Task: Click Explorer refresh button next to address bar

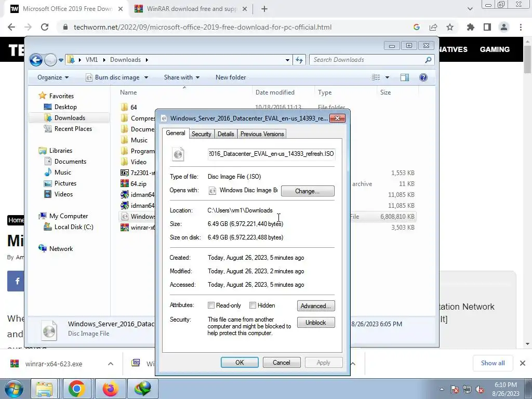Action: [299, 60]
